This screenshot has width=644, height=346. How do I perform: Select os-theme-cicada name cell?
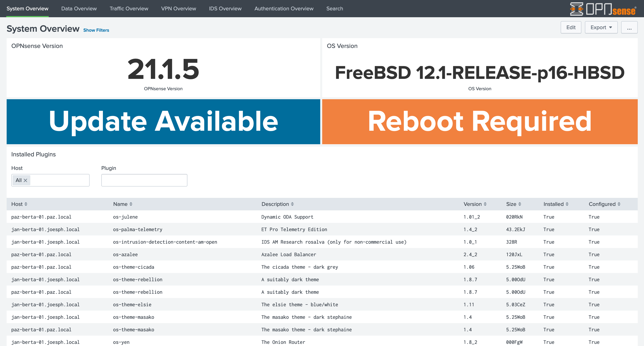click(133, 267)
